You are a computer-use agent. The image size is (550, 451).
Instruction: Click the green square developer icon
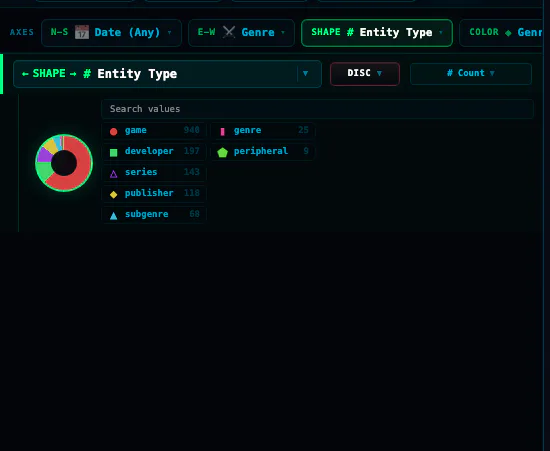tap(113, 153)
